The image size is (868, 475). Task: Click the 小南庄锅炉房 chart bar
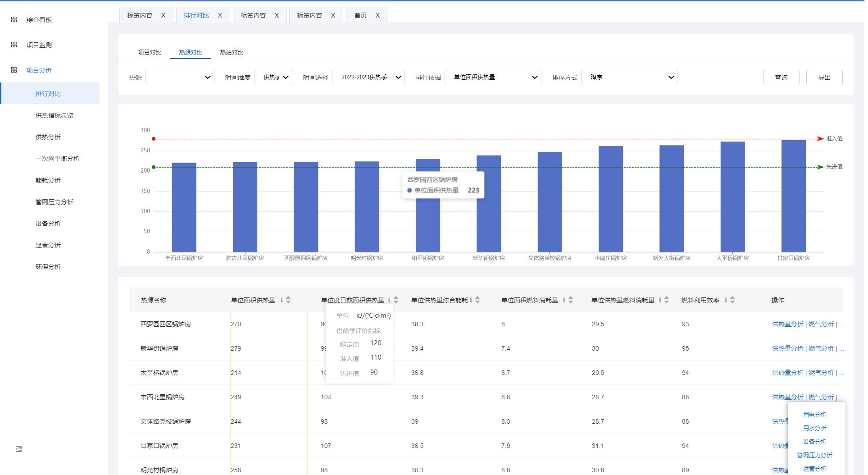click(611, 199)
